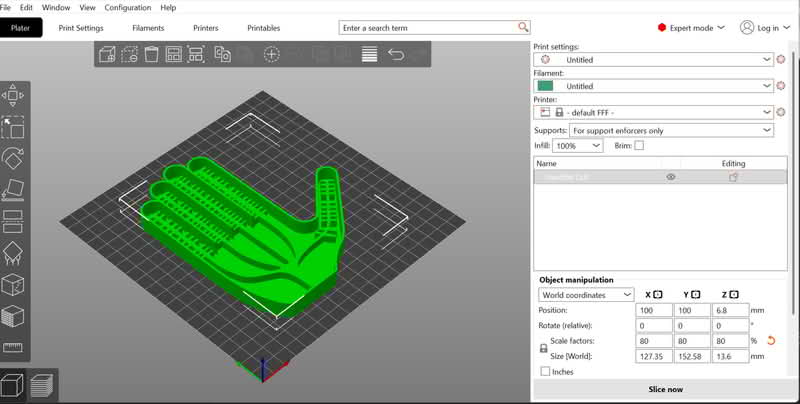800x404 pixels.
Task: Switch to the Printables tab
Action: coord(263,28)
